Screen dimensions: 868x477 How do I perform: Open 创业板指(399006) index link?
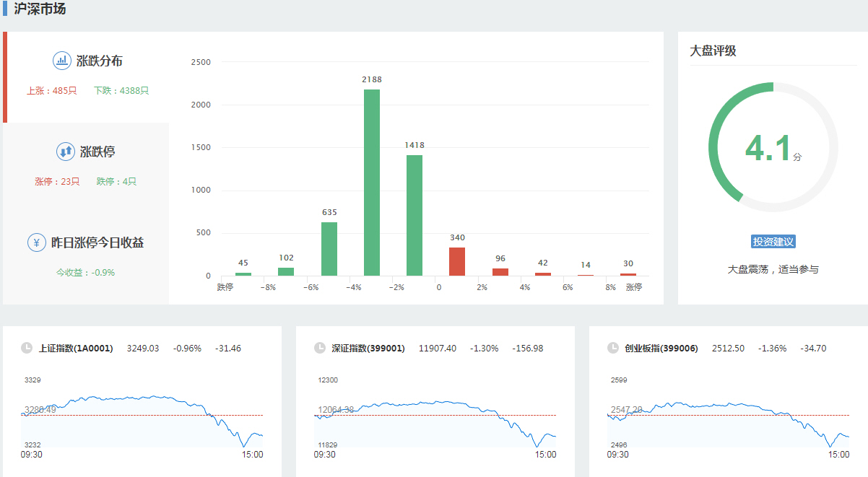coord(661,349)
